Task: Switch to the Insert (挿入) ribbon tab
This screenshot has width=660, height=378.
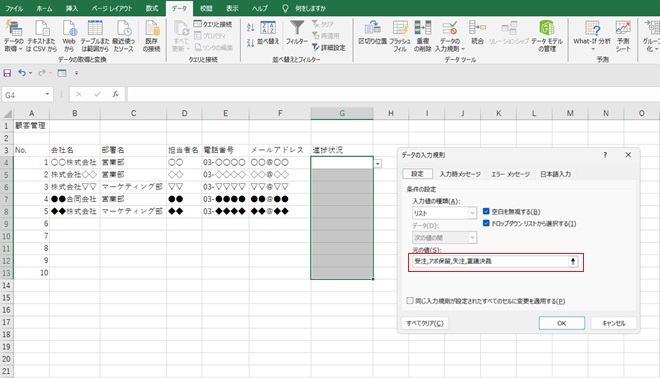Action: (x=72, y=8)
